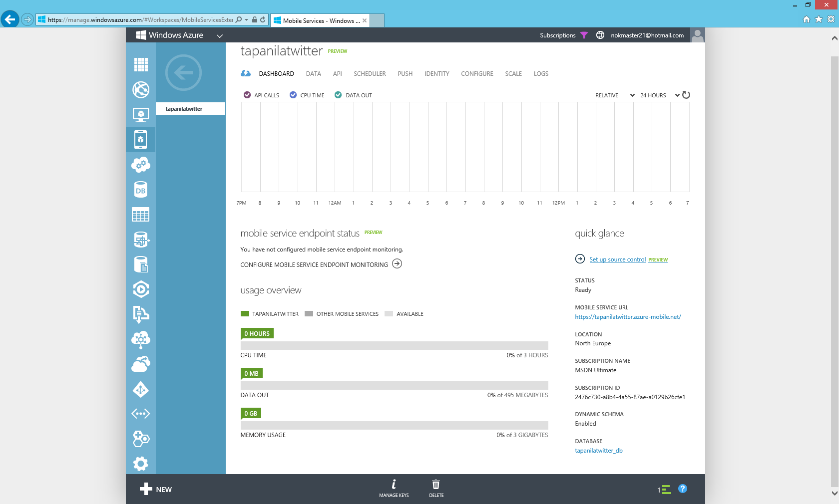
Task: Click the DATA OUT usage bar
Action: (394, 385)
